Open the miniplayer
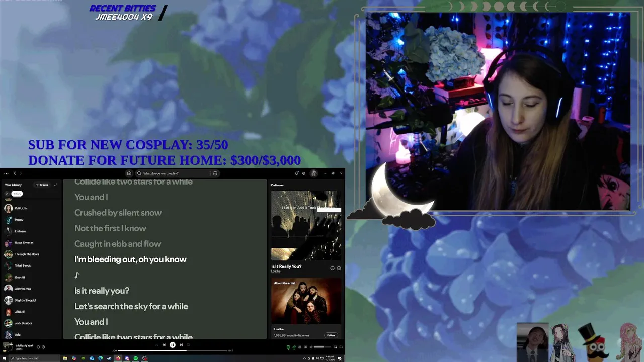The width and height of the screenshot is (644, 362). coord(335,347)
